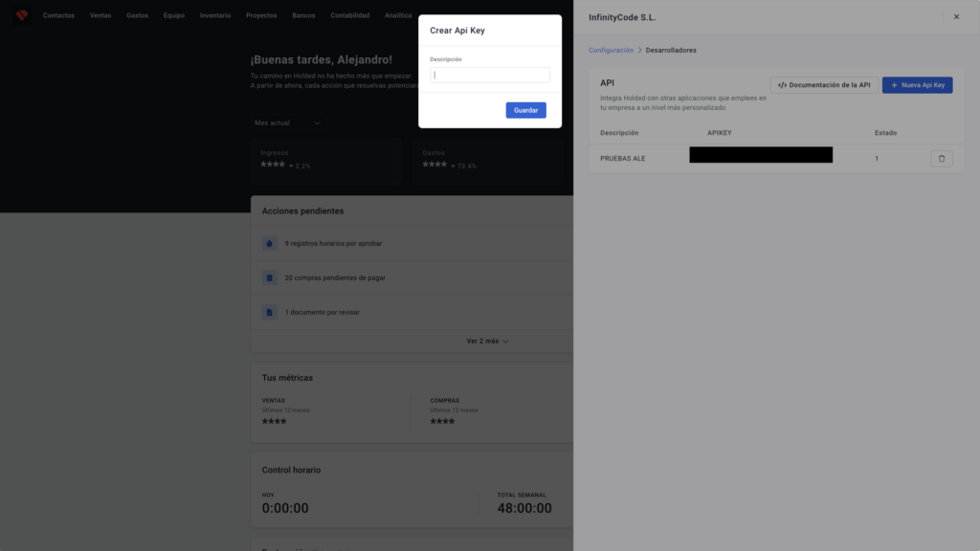Screen dimensions: 980x551
Task: Open the Inventario menu
Action: coord(215,15)
